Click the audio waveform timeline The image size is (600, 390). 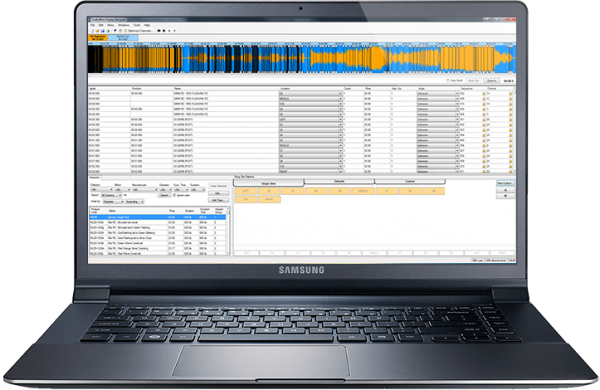pyautogui.click(x=302, y=59)
